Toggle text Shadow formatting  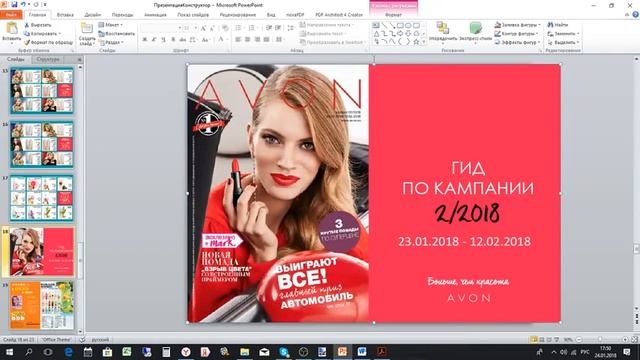pos(173,40)
